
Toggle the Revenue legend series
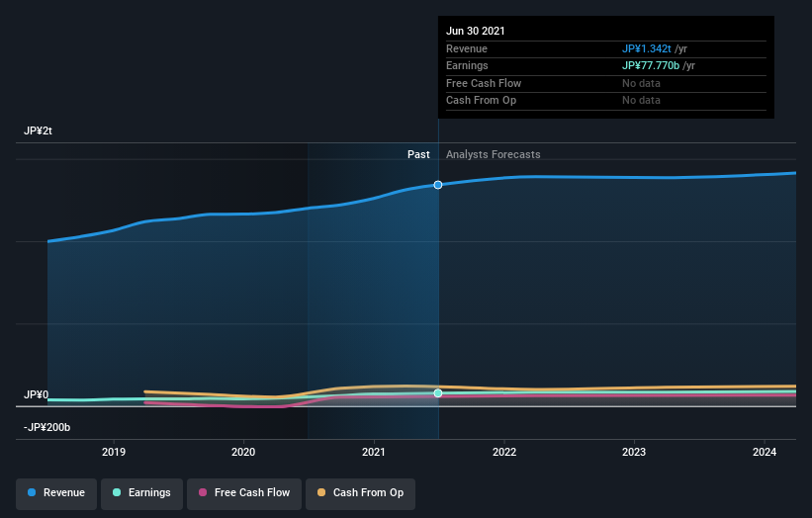point(56,493)
